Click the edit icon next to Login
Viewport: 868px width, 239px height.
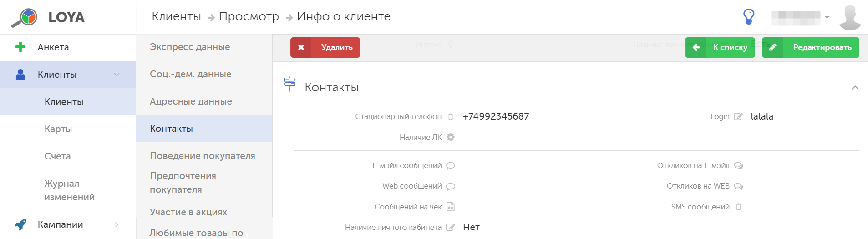click(x=738, y=116)
